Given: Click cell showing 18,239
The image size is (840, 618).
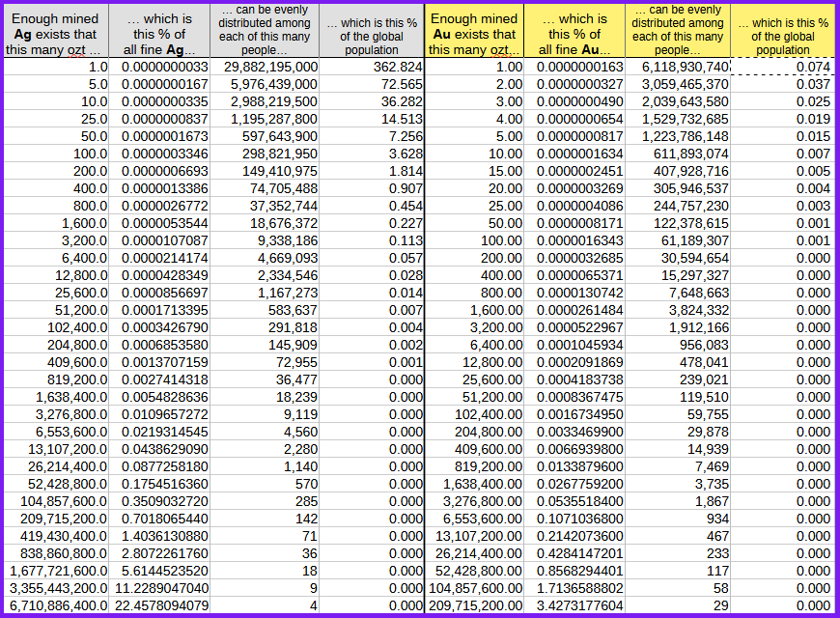Looking at the screenshot, I should (265, 397).
